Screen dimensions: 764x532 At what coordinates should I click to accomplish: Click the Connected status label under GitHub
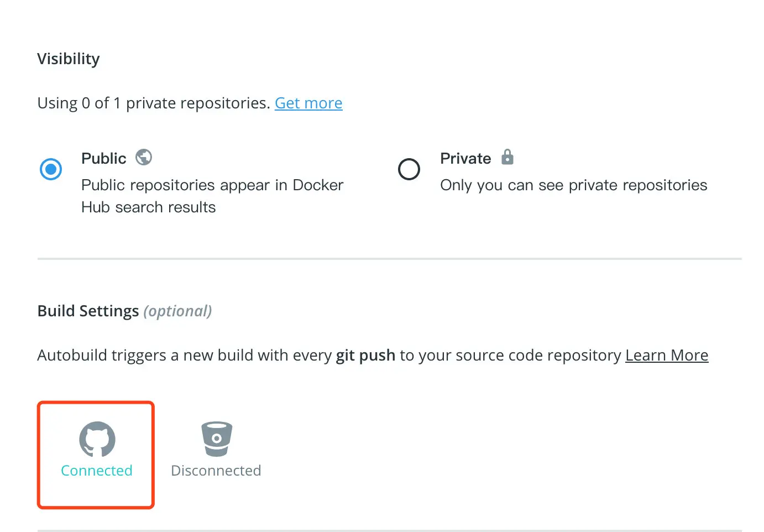tap(97, 471)
